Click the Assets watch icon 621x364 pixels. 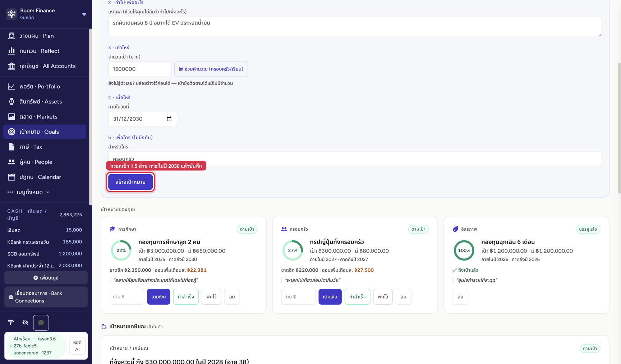pyautogui.click(x=11, y=102)
